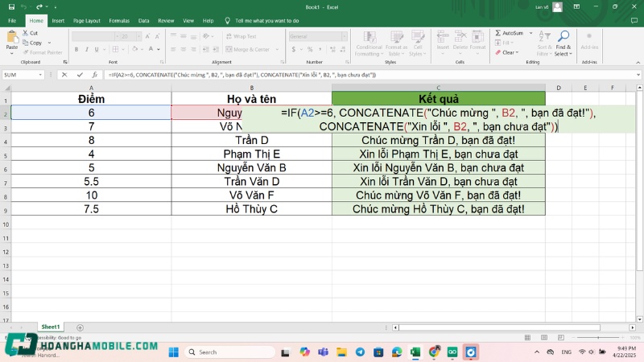This screenshot has height=362, width=644.
Task: Click Merge & Center
Action: pyautogui.click(x=248, y=49)
